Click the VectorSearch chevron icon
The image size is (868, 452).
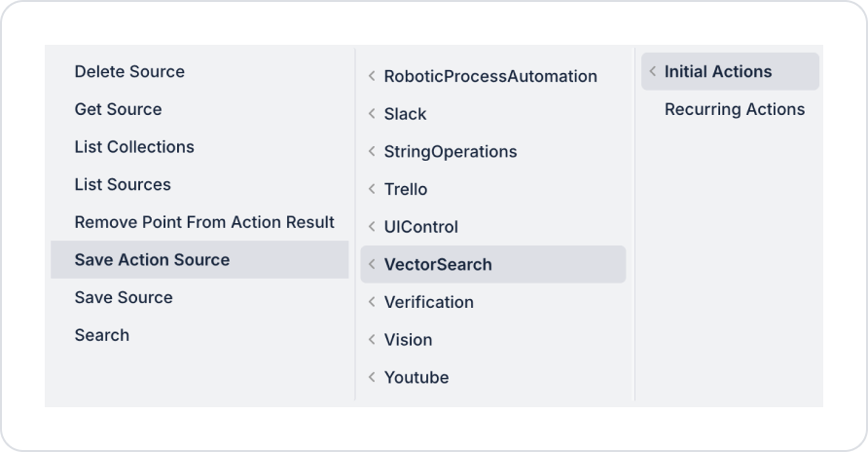pyautogui.click(x=372, y=265)
